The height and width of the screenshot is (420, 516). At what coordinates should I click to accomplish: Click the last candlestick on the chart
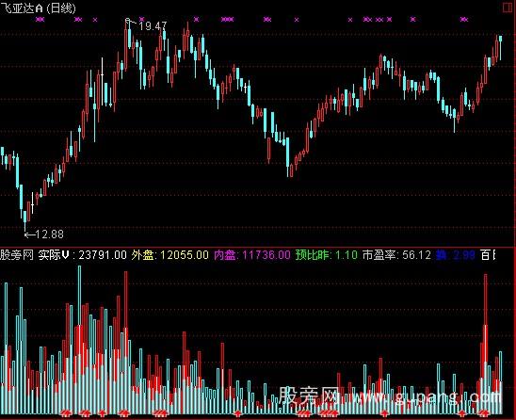coord(501,48)
